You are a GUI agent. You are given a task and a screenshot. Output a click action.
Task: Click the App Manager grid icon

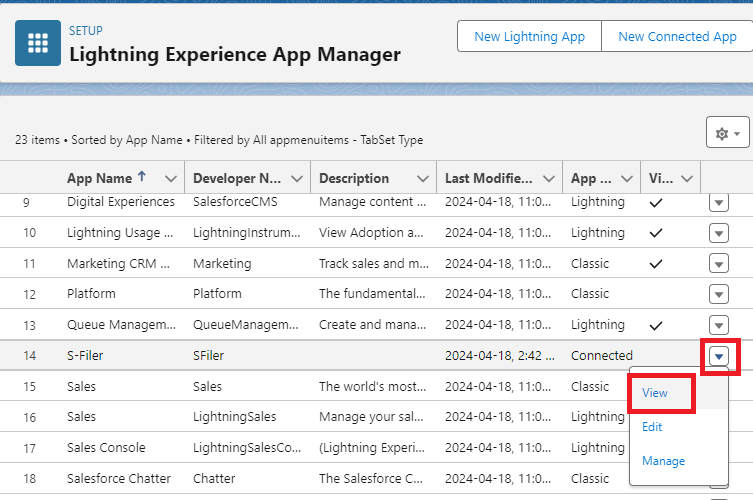tap(38, 43)
